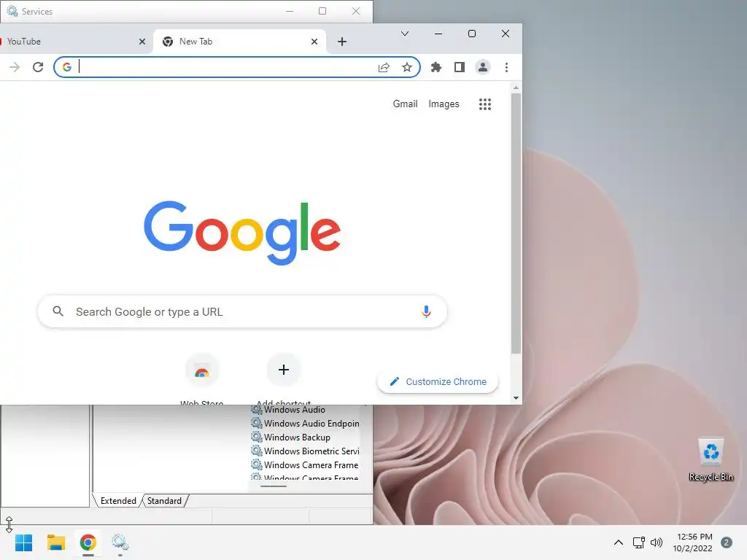Open the Google apps grid

point(485,104)
